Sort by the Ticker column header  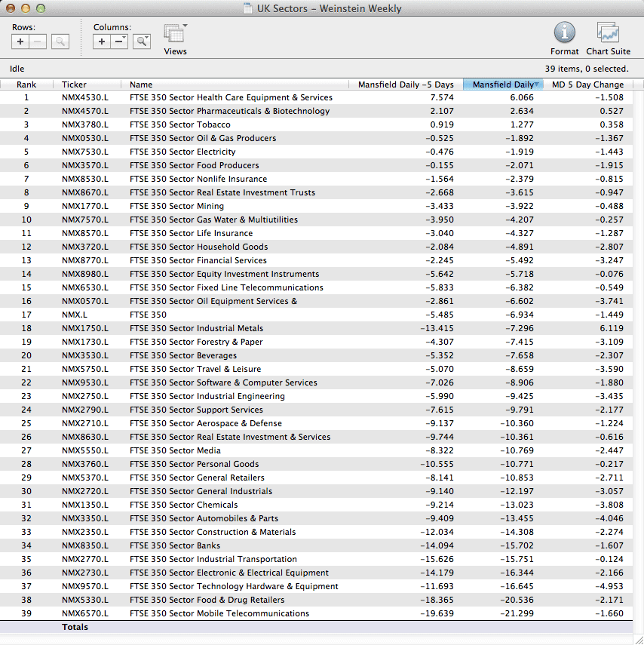pos(74,84)
